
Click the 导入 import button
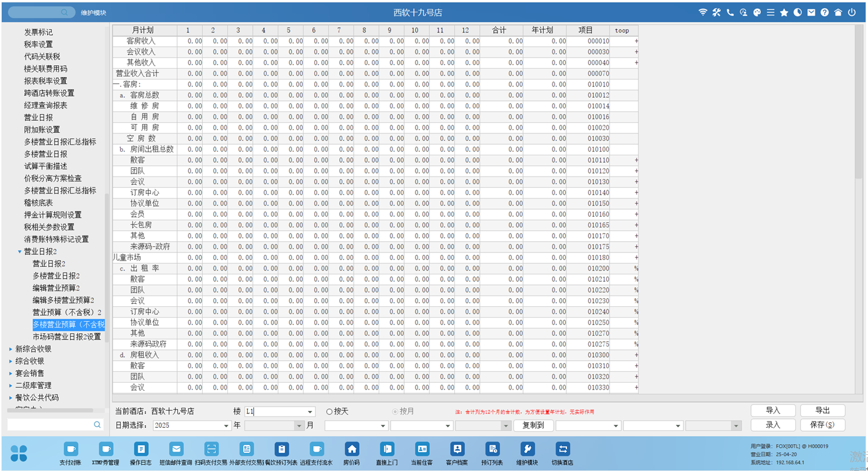coord(773,411)
